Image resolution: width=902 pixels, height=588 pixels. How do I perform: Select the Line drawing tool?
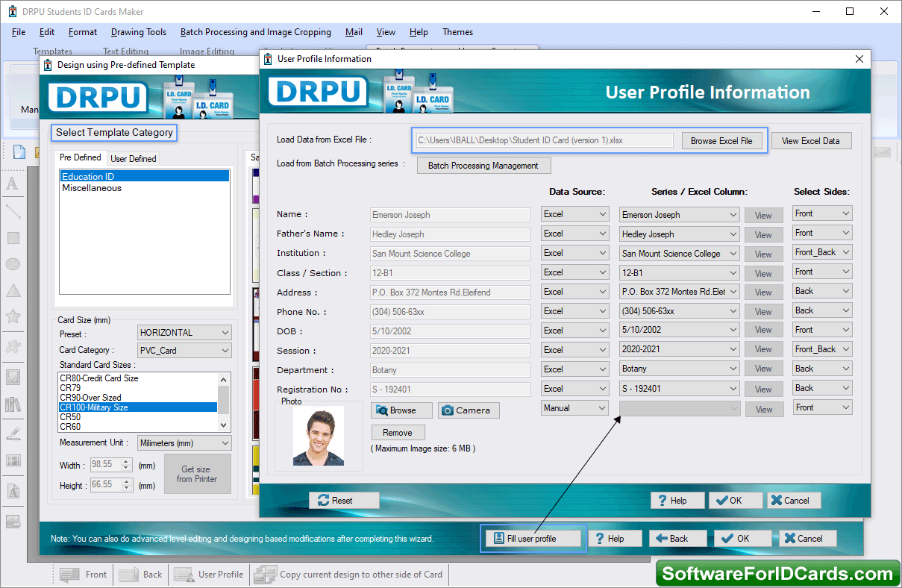point(13,211)
